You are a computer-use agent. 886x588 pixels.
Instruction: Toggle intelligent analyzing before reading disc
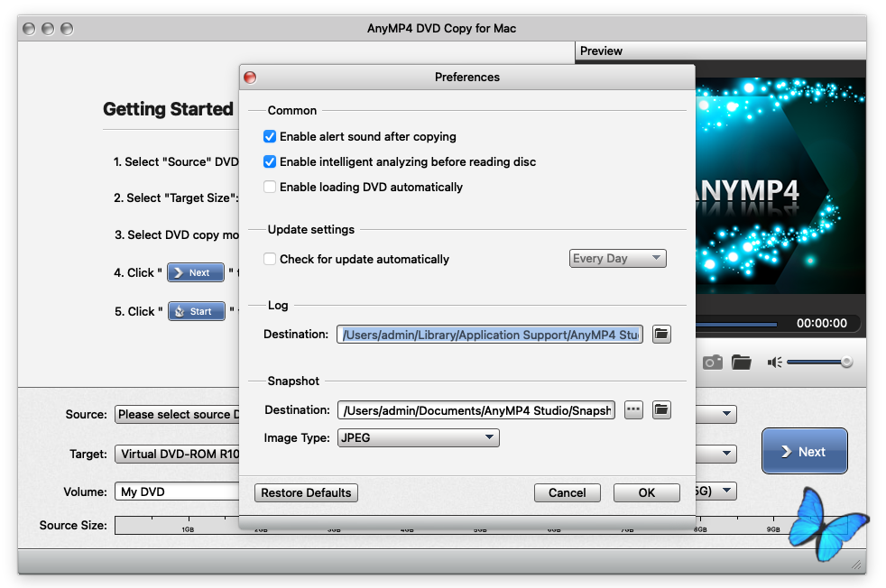click(270, 162)
